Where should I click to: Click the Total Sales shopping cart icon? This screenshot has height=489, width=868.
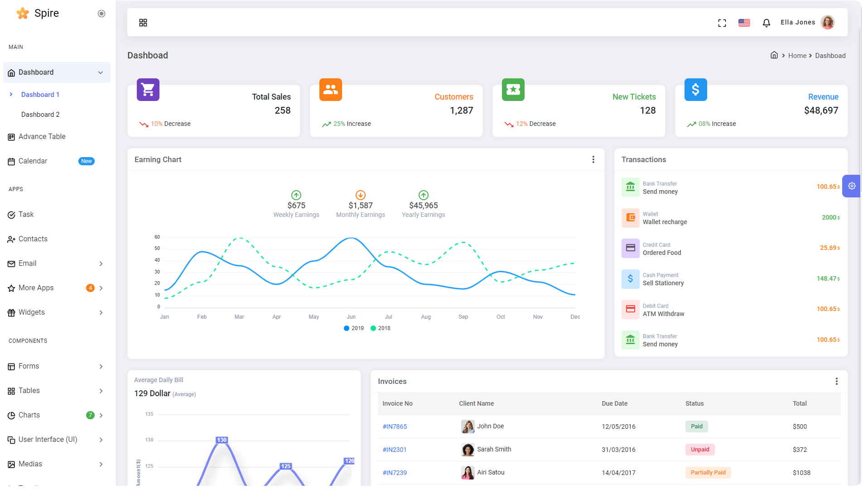point(148,90)
